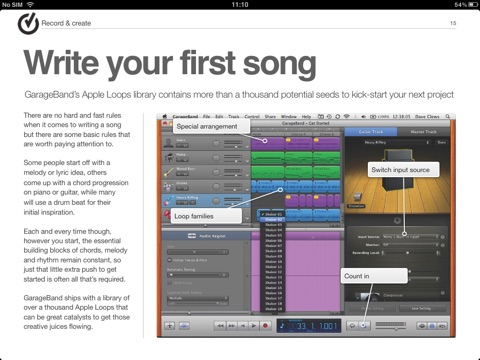The image size is (480, 360).
Task: Open the Track menu
Action: 234,117
